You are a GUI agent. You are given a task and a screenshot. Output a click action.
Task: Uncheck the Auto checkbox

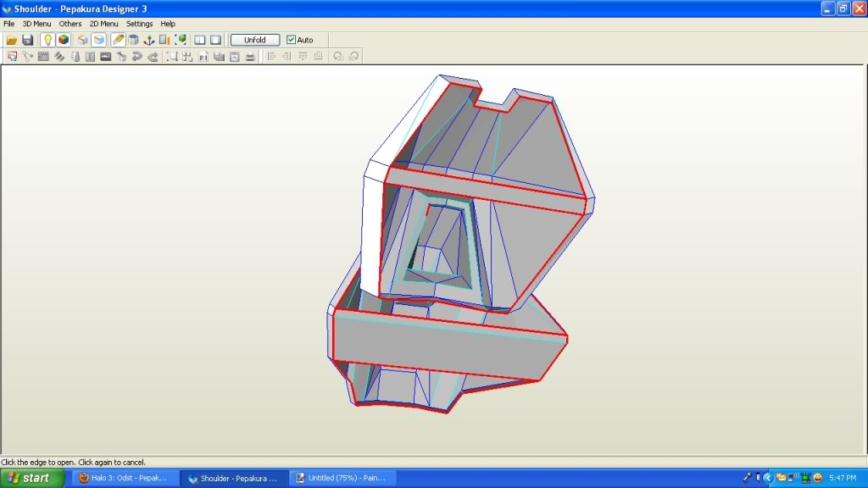click(291, 40)
